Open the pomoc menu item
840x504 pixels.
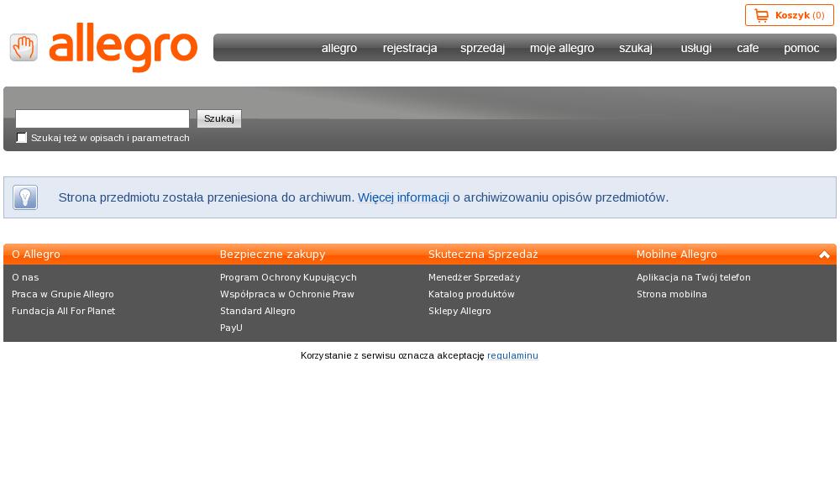coord(801,48)
